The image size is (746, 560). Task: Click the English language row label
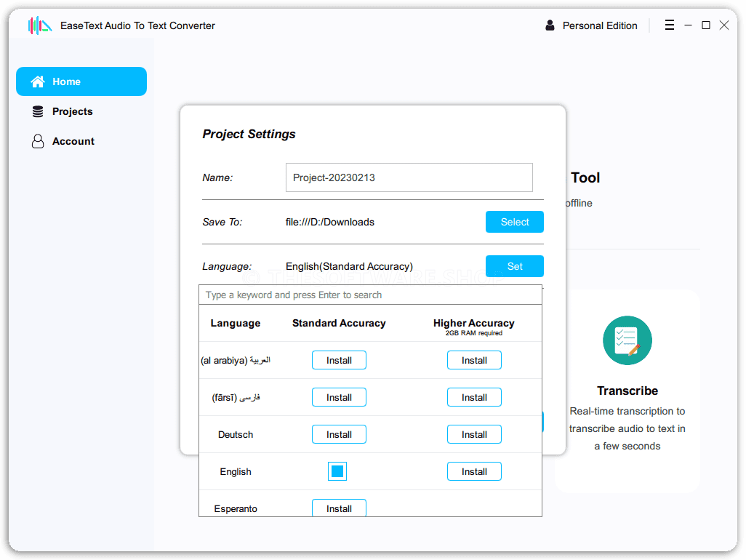click(x=236, y=471)
